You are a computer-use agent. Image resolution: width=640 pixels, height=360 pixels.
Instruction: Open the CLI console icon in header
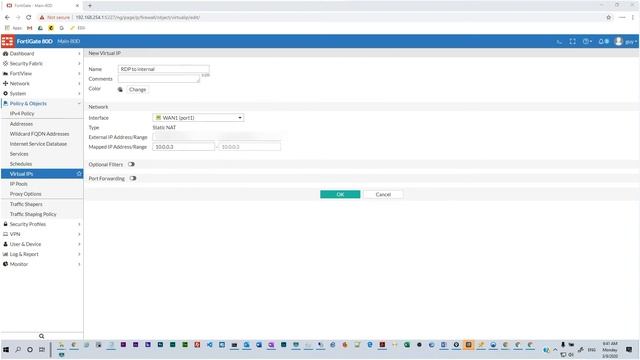click(x=559, y=42)
